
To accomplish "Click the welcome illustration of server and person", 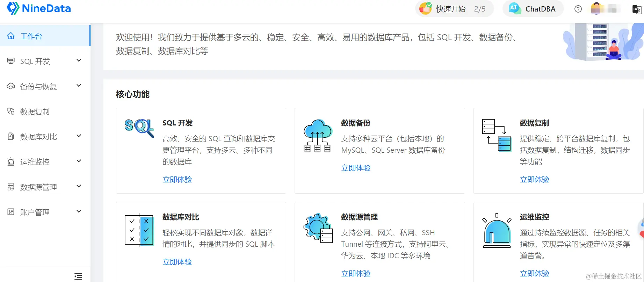I will tap(603, 42).
